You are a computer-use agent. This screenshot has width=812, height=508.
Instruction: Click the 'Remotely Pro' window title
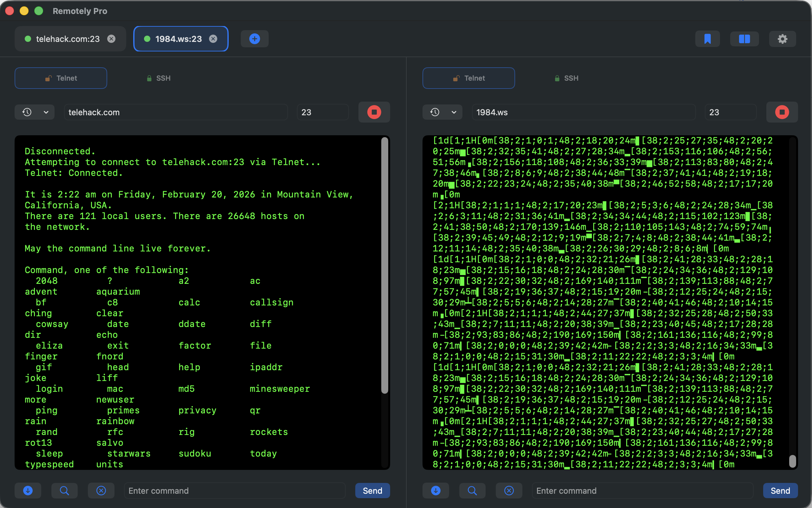pos(80,11)
